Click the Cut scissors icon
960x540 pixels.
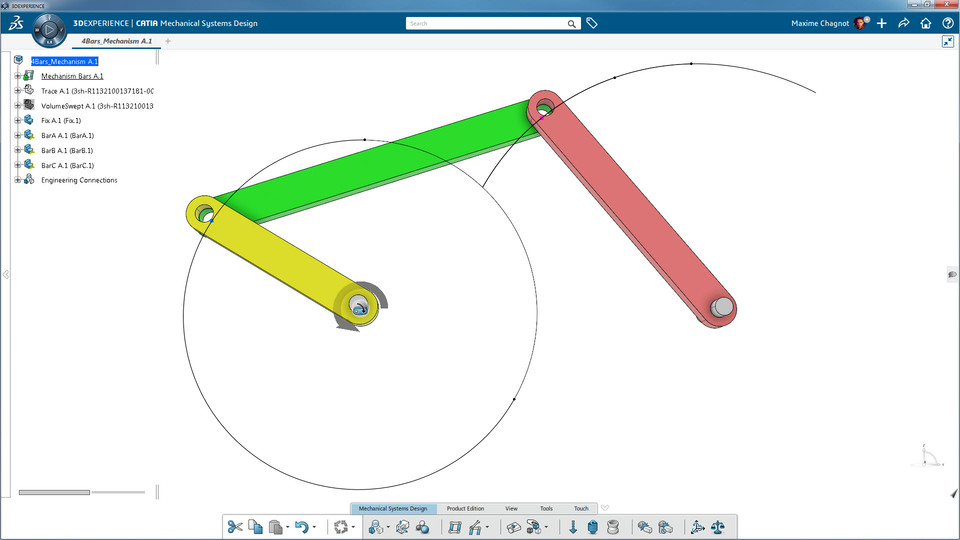tap(235, 527)
